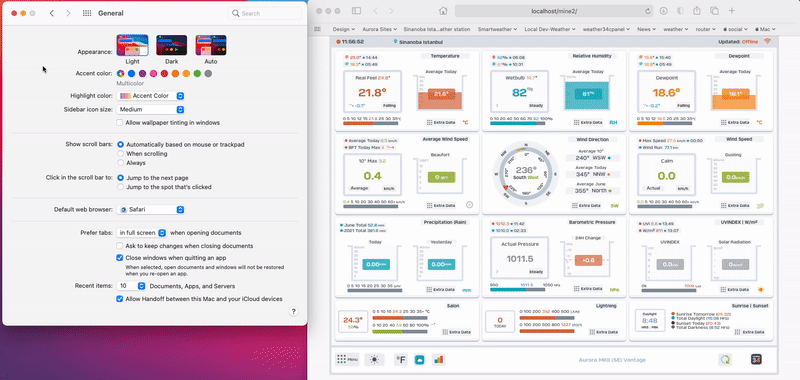
Task: Expand the Local Dev-Weather bookmarks folder
Action: pyautogui.click(x=550, y=29)
